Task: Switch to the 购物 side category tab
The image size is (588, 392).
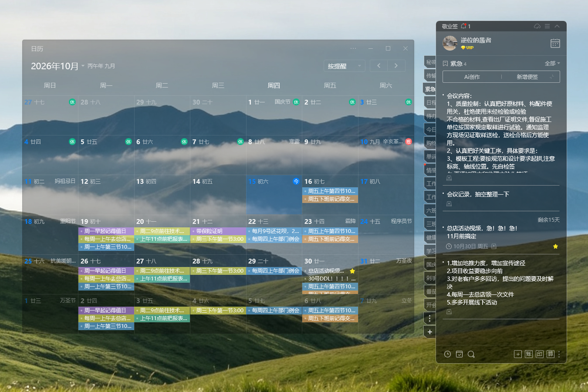Action: [430, 143]
